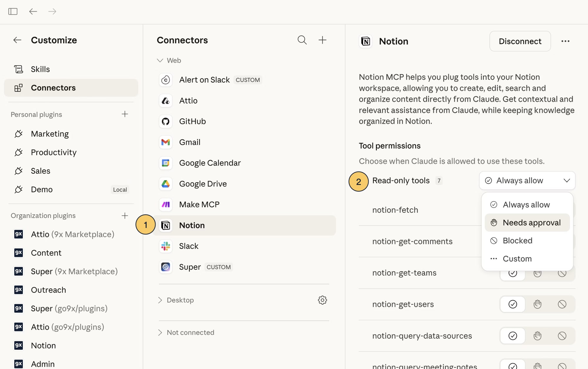Select the Attio connector
Screen dimensions: 588x369
[x=244, y=101]
